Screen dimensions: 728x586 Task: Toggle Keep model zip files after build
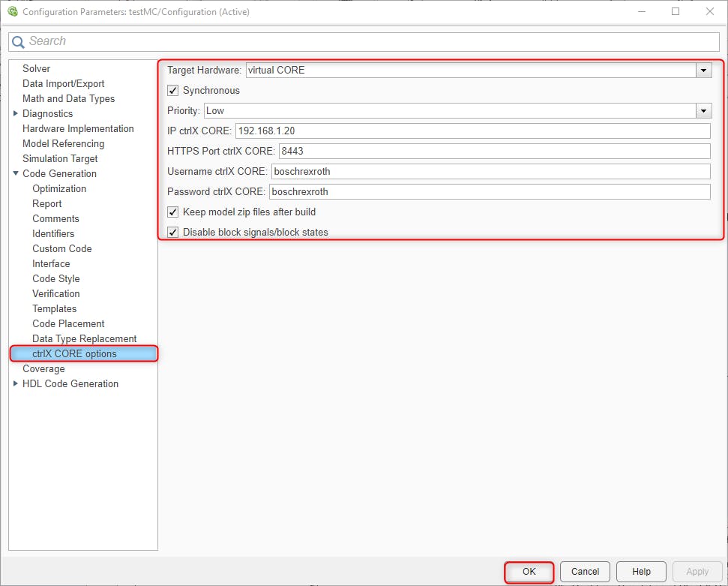pos(172,212)
